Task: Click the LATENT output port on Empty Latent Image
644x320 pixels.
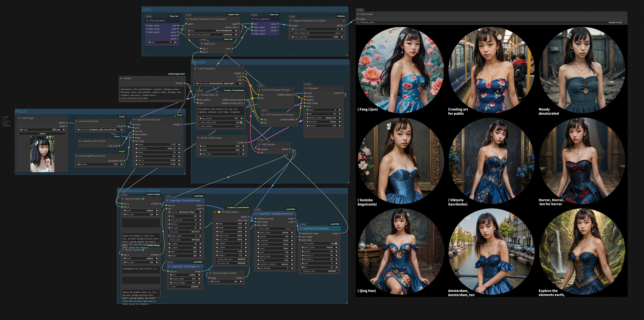Action: [247, 143]
